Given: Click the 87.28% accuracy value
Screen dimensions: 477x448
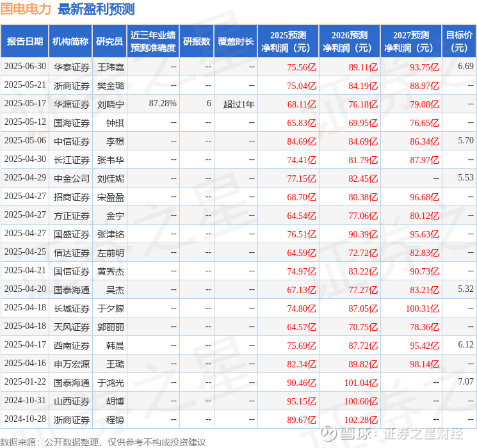Looking at the screenshot, I should coord(163,104).
